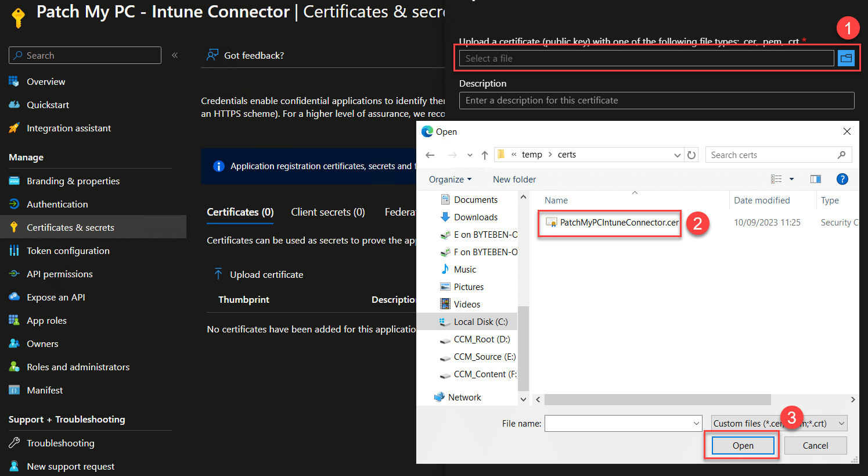Click the horizontal scrollbar in the file list
This screenshot has width=868, height=476.
point(657,399)
